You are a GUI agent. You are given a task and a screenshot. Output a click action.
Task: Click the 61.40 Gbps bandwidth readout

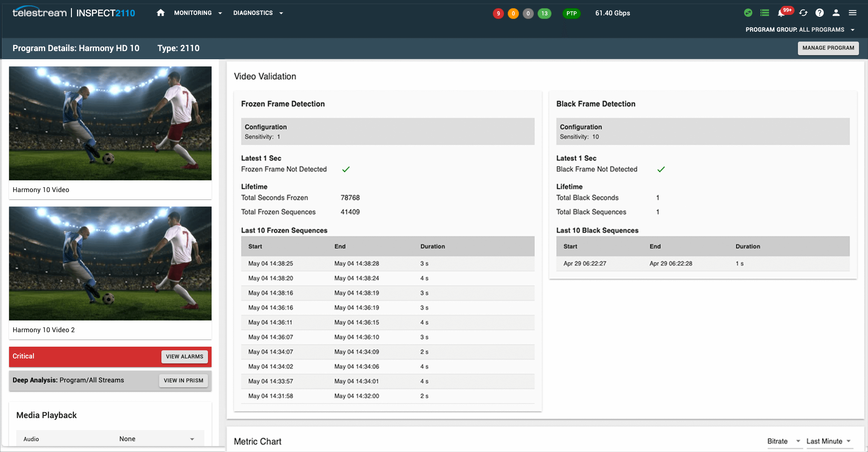click(613, 13)
